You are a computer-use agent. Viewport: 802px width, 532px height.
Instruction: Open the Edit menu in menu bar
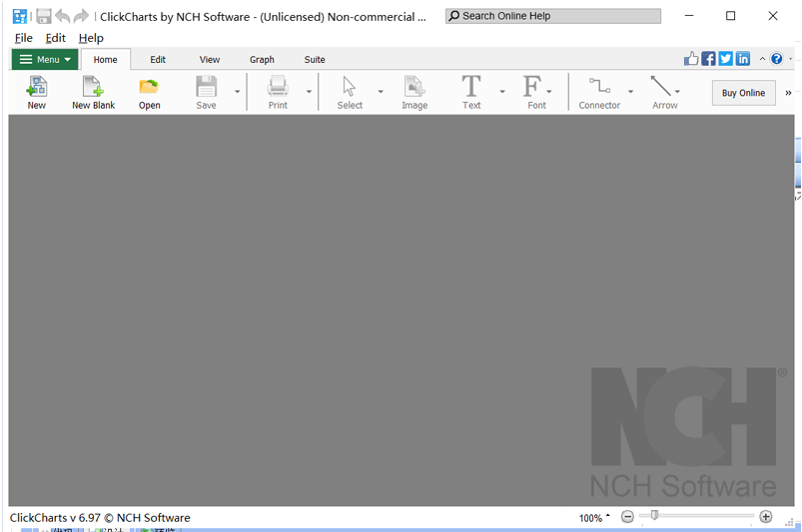click(55, 38)
